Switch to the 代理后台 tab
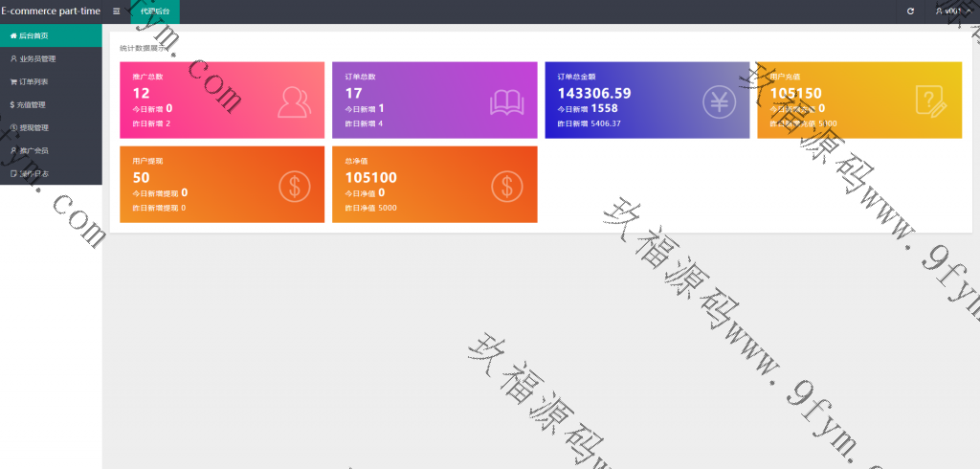This screenshot has height=469, width=980. (x=155, y=11)
